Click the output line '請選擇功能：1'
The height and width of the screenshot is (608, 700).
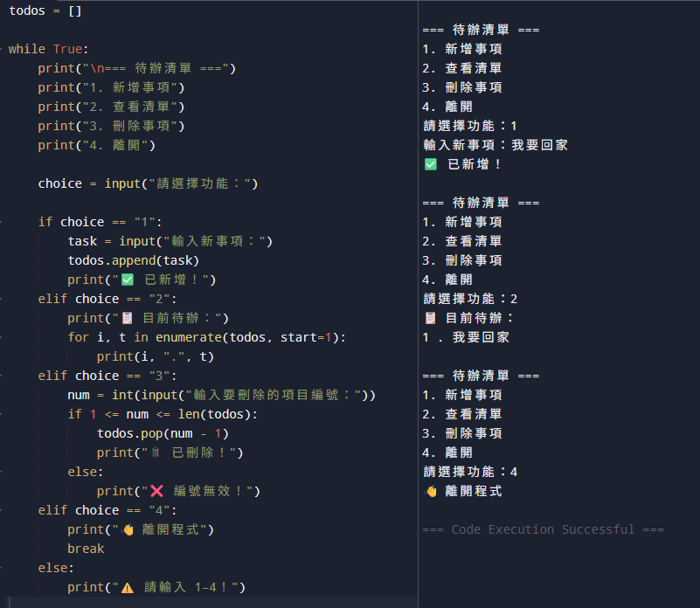click(x=470, y=126)
